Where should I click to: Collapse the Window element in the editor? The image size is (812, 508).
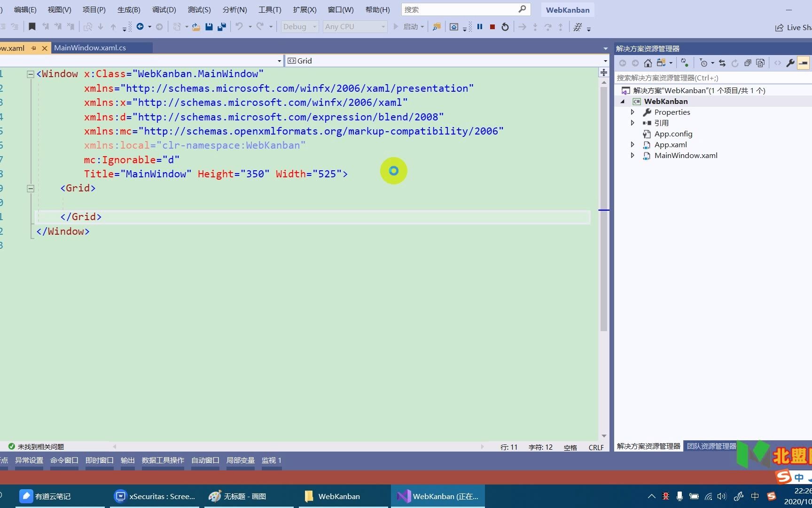click(31, 74)
